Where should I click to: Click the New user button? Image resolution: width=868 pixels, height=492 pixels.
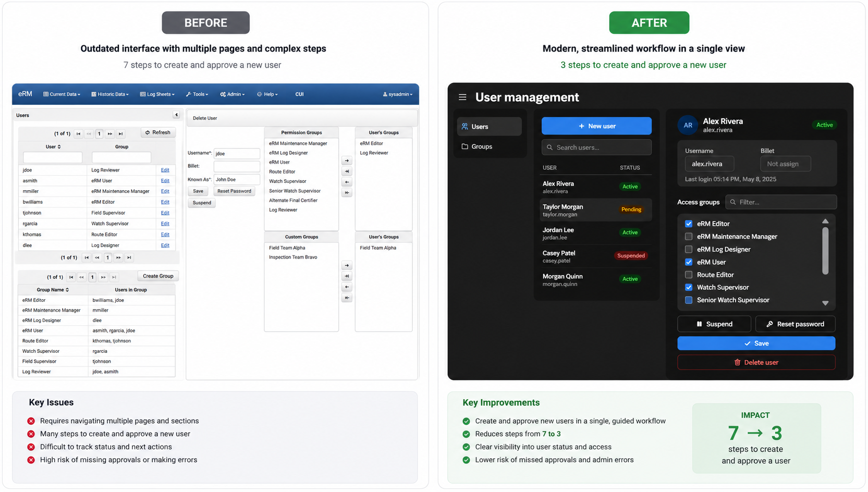596,126
